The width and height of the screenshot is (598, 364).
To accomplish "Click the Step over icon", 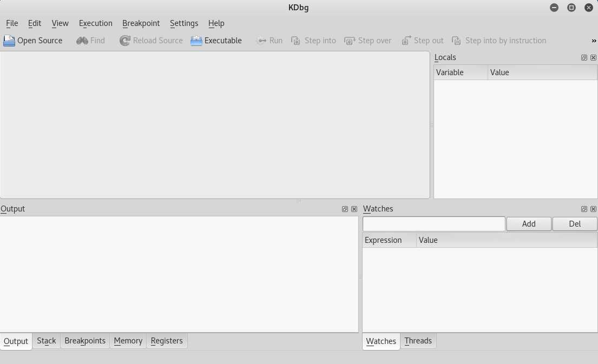I will pyautogui.click(x=350, y=41).
